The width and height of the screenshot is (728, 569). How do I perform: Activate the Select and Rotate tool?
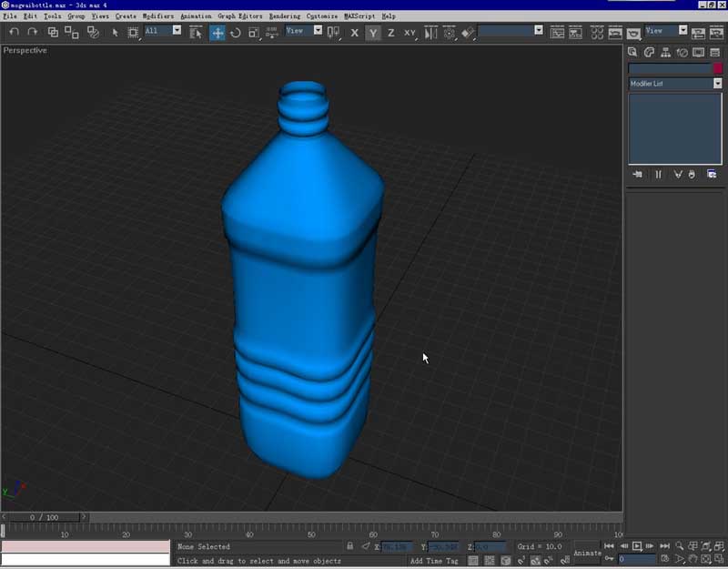click(236, 33)
